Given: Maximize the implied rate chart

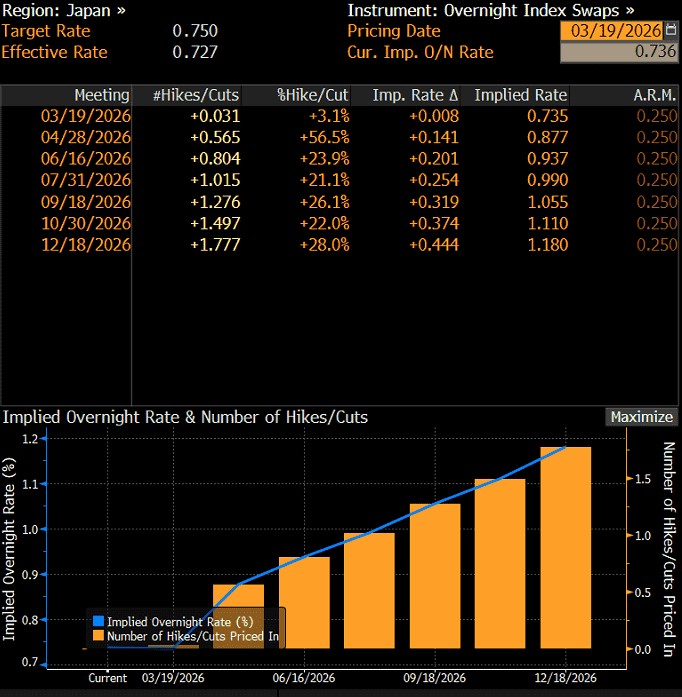Looking at the screenshot, I should tap(641, 417).
